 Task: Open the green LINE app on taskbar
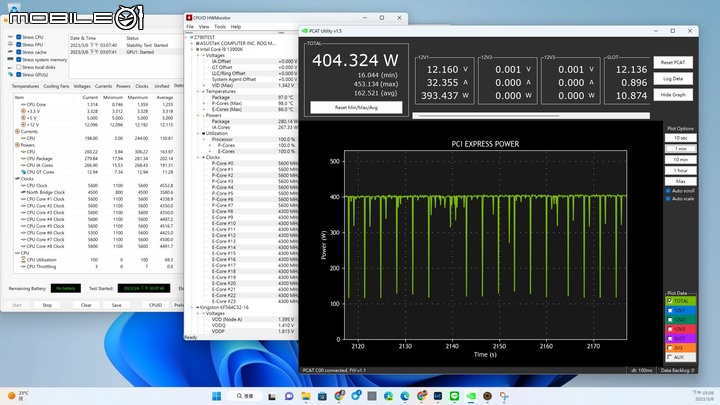click(x=454, y=396)
